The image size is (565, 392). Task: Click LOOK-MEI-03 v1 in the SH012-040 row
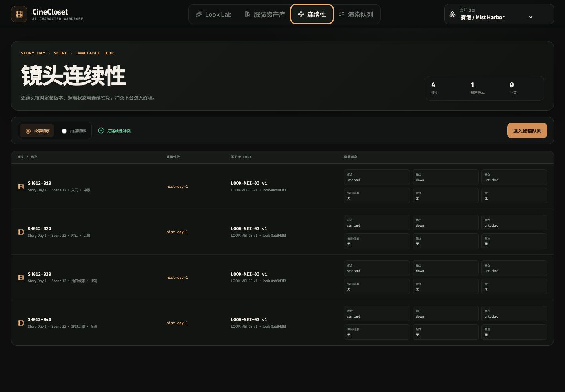[249, 319]
